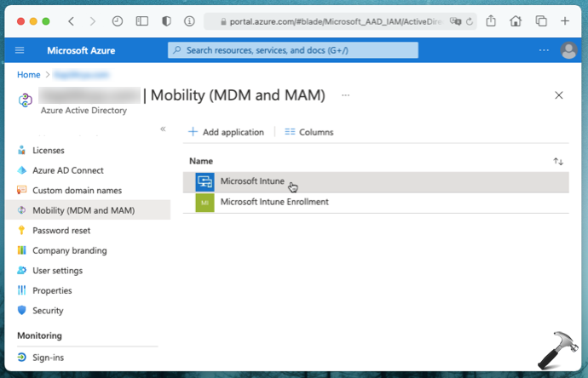Image resolution: width=588 pixels, height=378 pixels.
Task: Open Licenses in the sidebar
Action: point(48,151)
